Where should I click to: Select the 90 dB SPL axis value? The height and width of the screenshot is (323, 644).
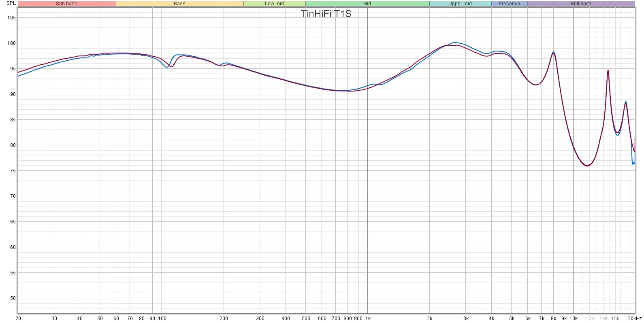[13, 94]
